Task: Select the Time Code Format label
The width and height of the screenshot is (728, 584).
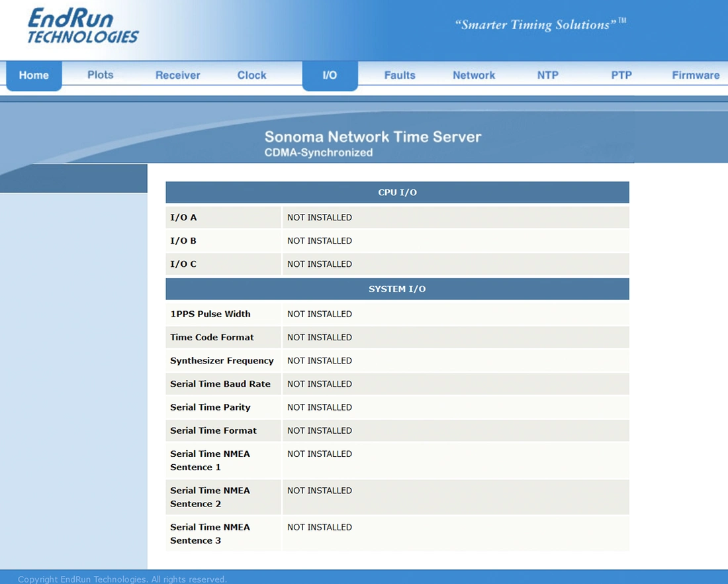Action: (212, 337)
